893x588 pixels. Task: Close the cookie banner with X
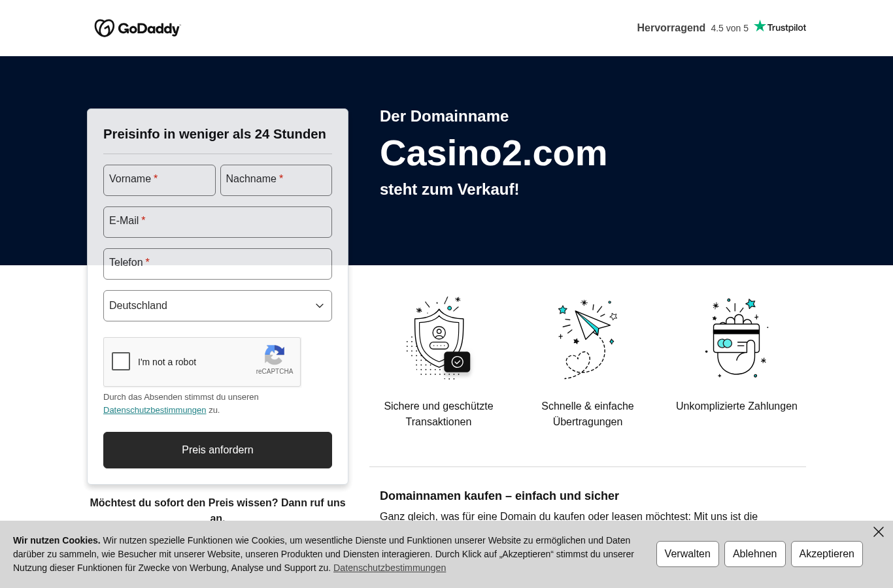(x=879, y=532)
